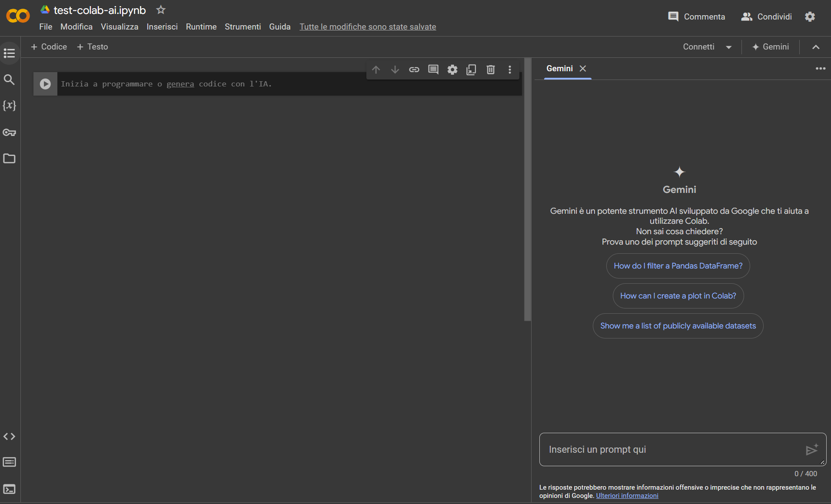Star the notebook test-colab-ai.ipynb

(161, 10)
